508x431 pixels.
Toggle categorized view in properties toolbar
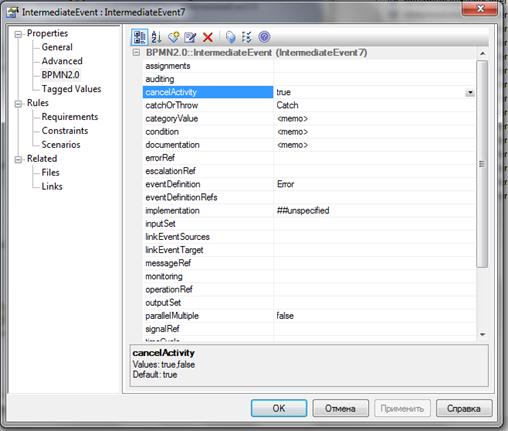point(140,37)
